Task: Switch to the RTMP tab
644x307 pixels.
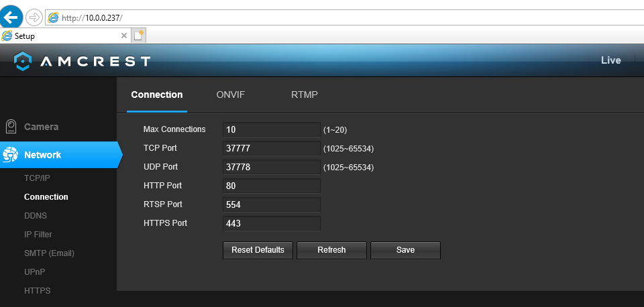Action: tap(305, 95)
